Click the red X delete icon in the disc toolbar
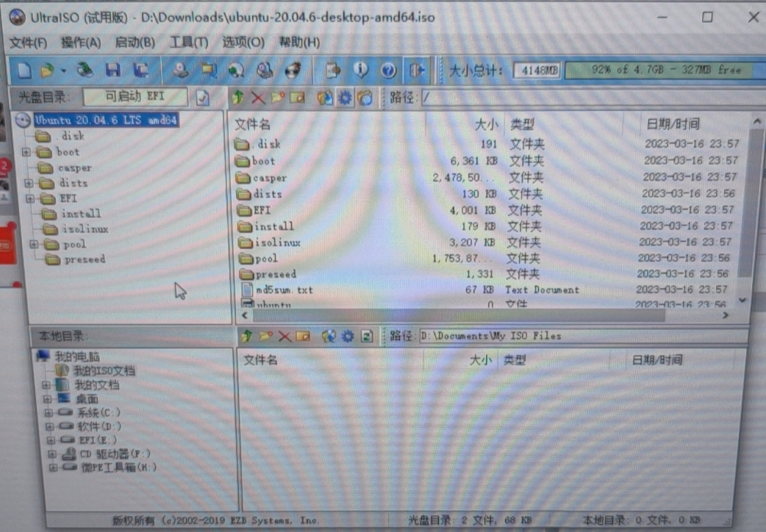The height and width of the screenshot is (532, 766). coord(258,98)
